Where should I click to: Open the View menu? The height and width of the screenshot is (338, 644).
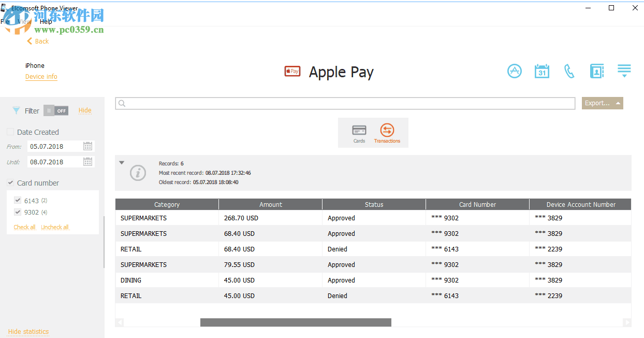(x=24, y=22)
